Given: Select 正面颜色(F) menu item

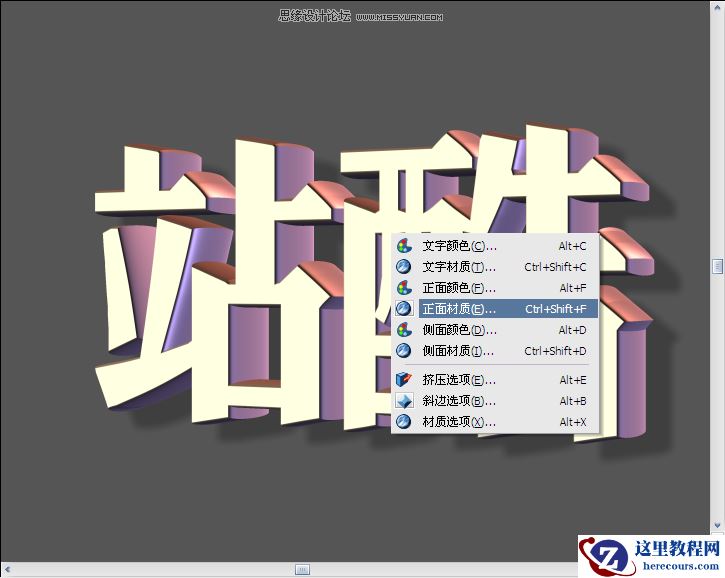Looking at the screenshot, I should tap(495, 288).
